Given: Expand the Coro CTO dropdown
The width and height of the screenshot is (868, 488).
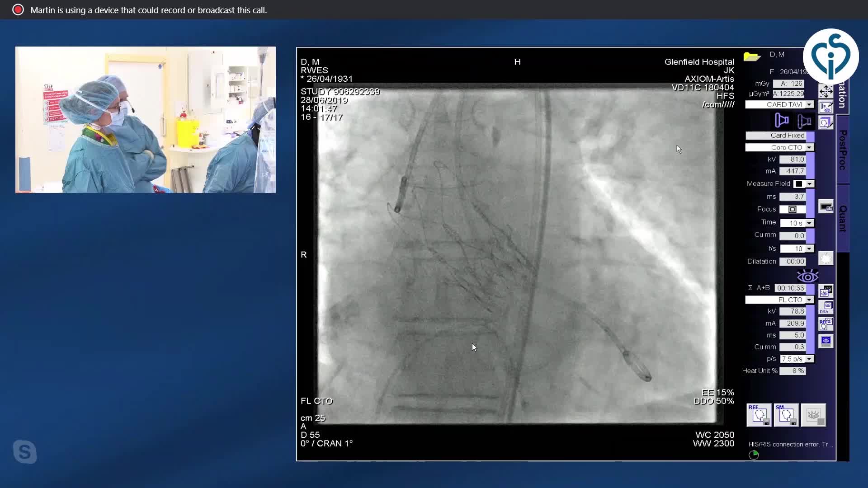Looking at the screenshot, I should click(809, 147).
